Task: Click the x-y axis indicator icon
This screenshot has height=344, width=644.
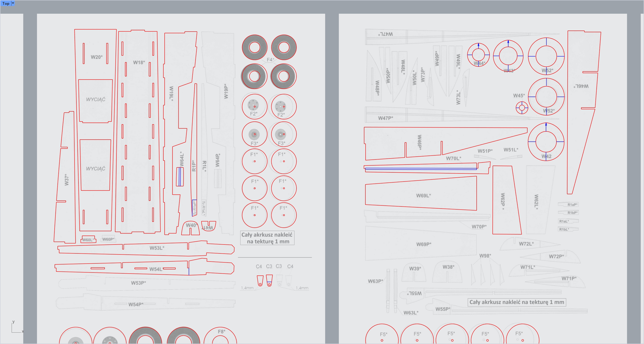Action: tap(17, 327)
